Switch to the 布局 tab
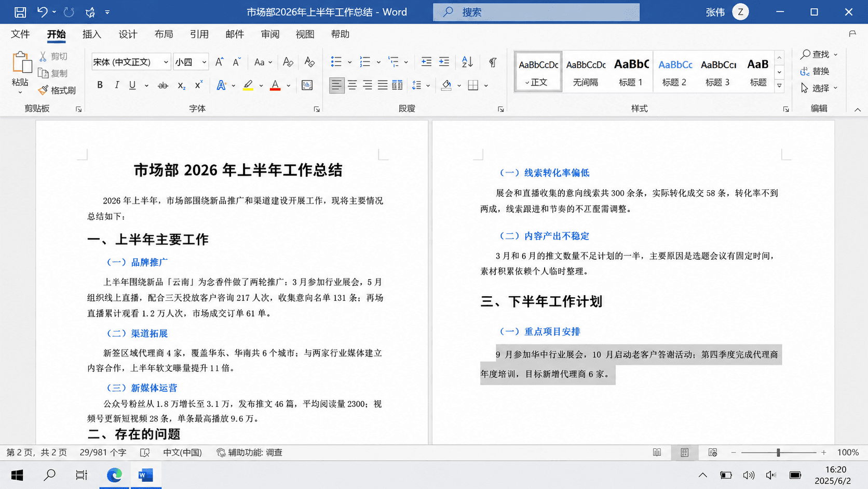 point(164,34)
